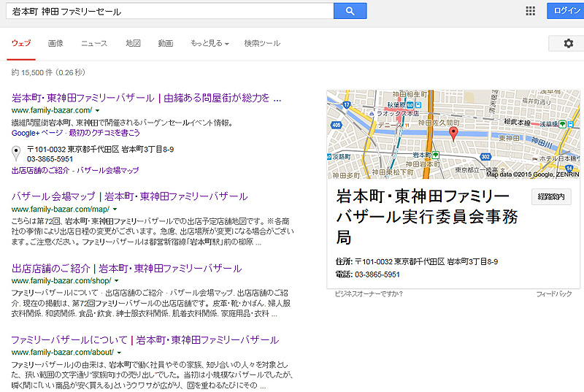584x392 pixels.
Task: Focus the search query input field
Action: coord(170,11)
